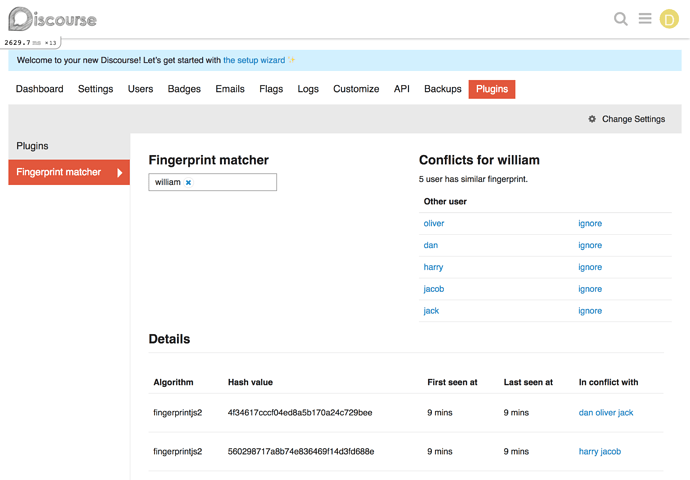Expand the Fingerprint matcher arrow

(119, 172)
